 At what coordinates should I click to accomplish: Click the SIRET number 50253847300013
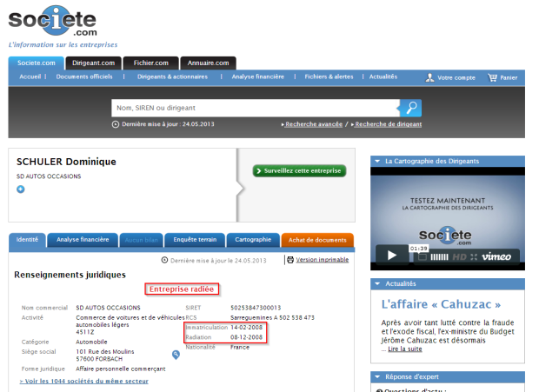click(x=256, y=308)
